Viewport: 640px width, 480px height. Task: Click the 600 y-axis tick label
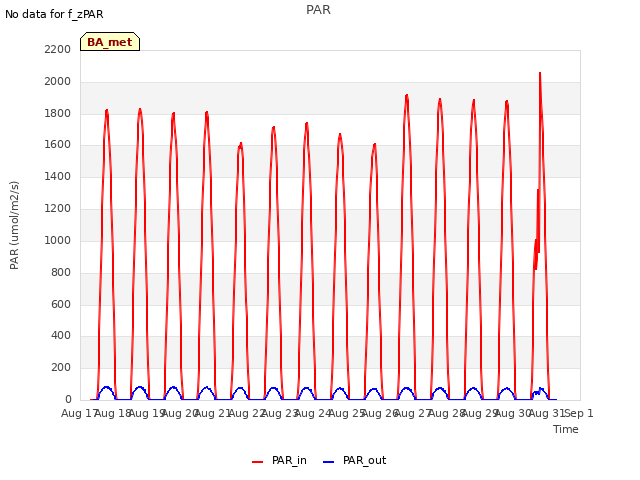coord(61,304)
